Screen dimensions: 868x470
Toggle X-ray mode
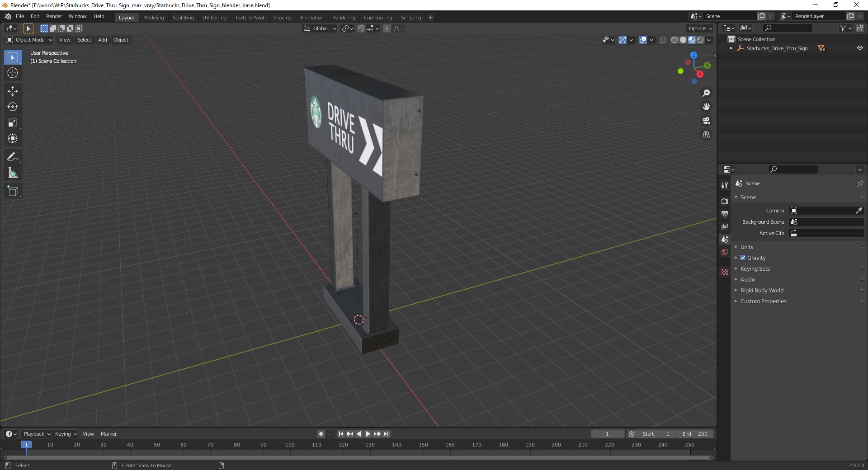point(663,40)
